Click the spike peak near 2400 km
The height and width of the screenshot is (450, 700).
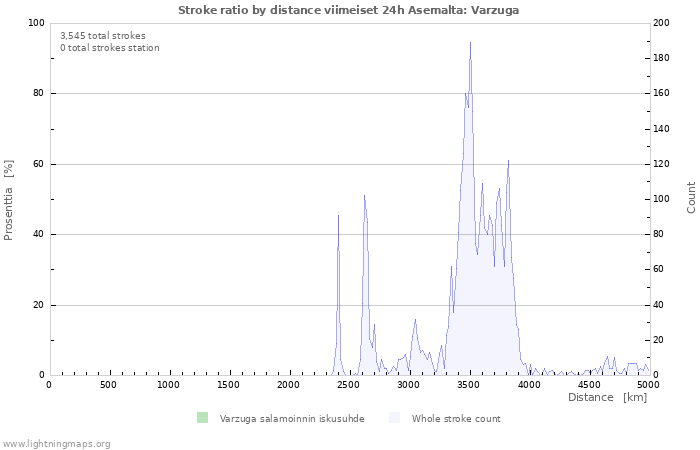tap(338, 216)
